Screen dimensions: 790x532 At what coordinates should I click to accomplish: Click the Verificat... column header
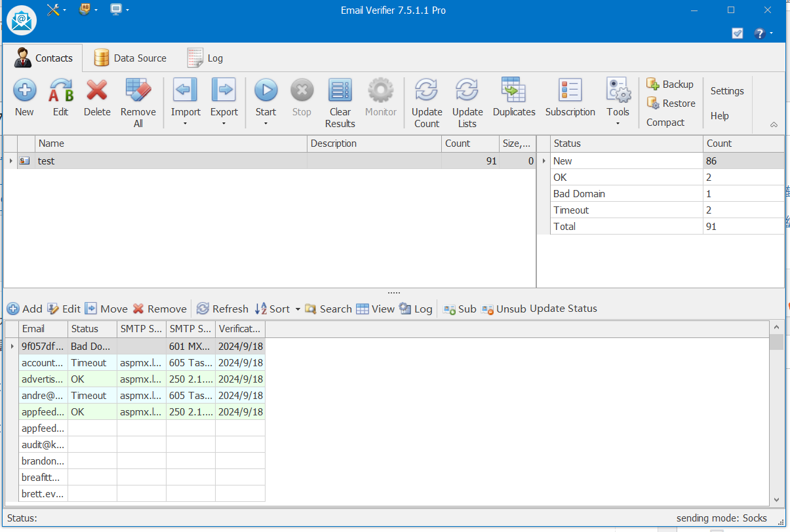click(240, 329)
